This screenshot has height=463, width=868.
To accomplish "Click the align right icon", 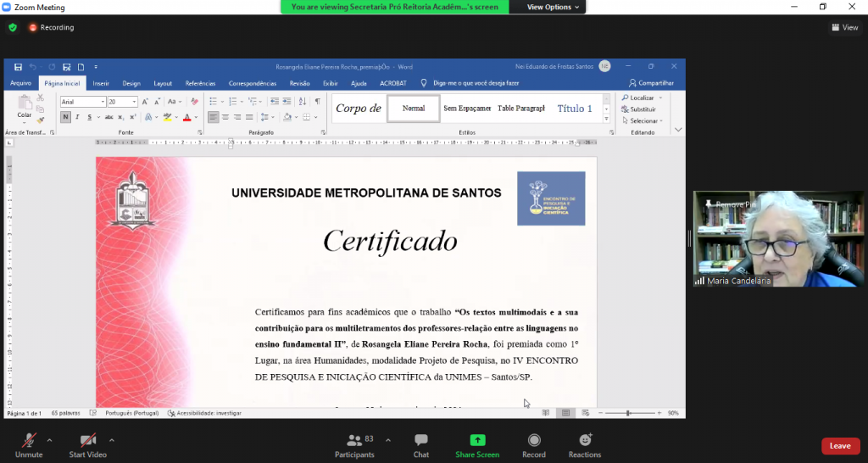I will click(x=237, y=117).
